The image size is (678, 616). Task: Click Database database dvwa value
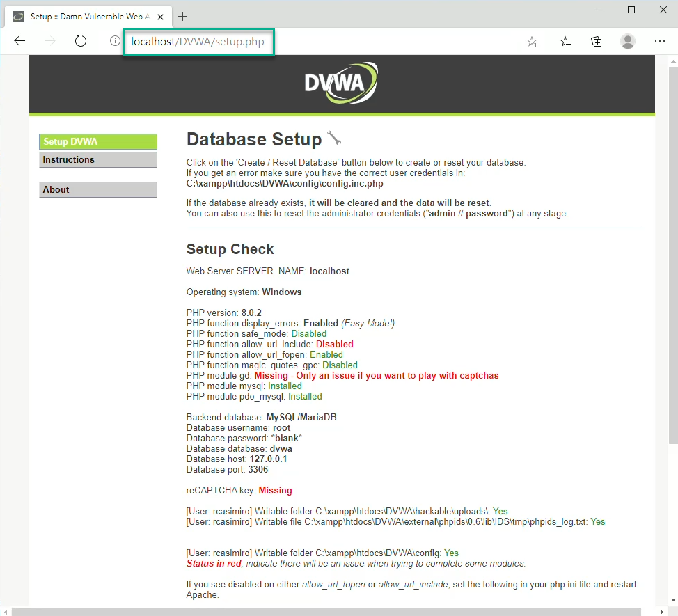281,448
